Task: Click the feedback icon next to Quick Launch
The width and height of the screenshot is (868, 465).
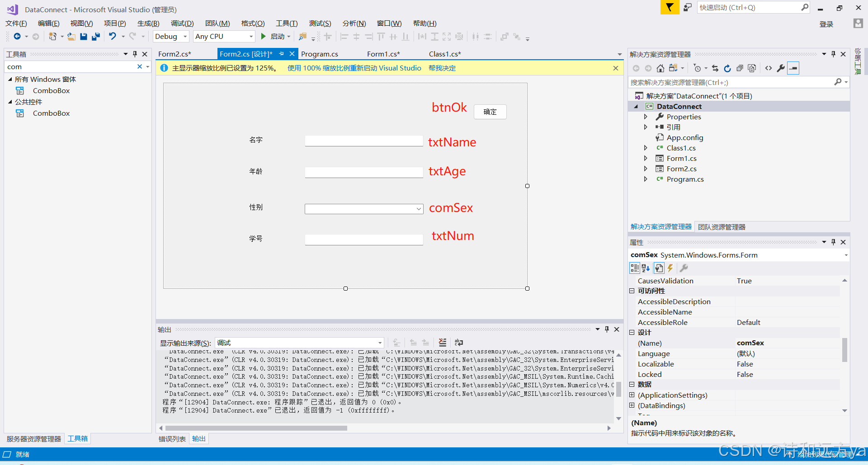Action: point(688,7)
